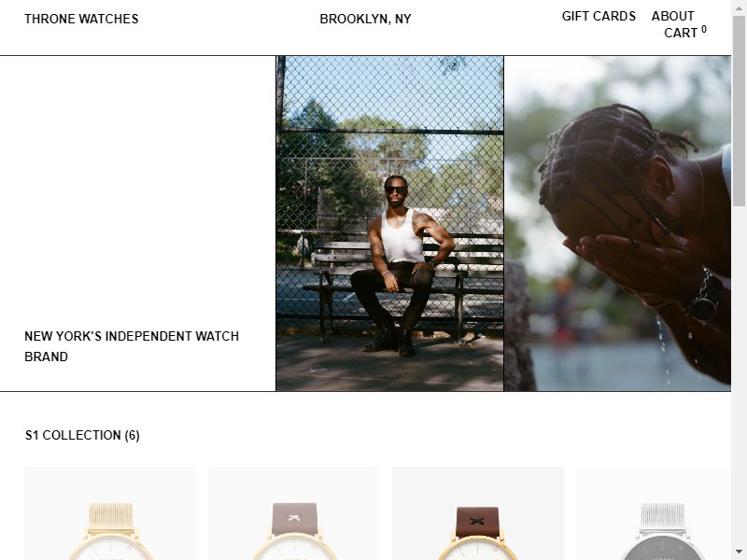Click the vertical scrollbar thumb
This screenshot has height=560, width=747.
pos(739,110)
